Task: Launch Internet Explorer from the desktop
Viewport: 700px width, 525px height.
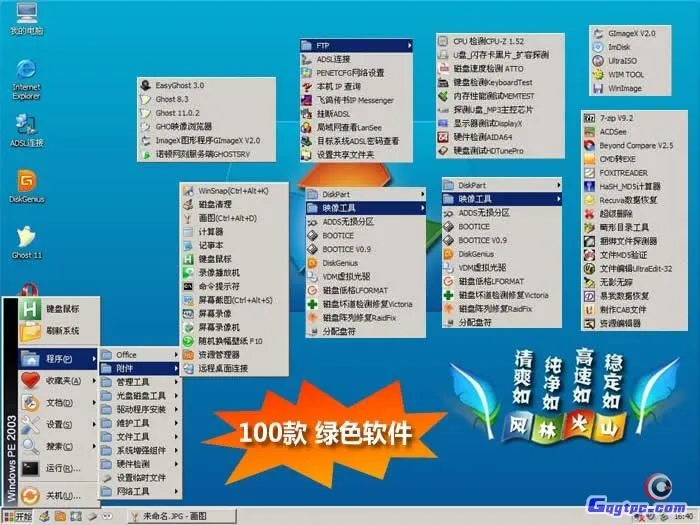Action: [x=26, y=79]
